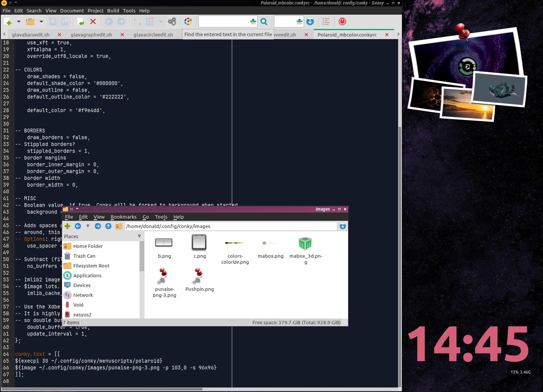Open the Places side pane dropdown
543x392 pixels.
139,236
